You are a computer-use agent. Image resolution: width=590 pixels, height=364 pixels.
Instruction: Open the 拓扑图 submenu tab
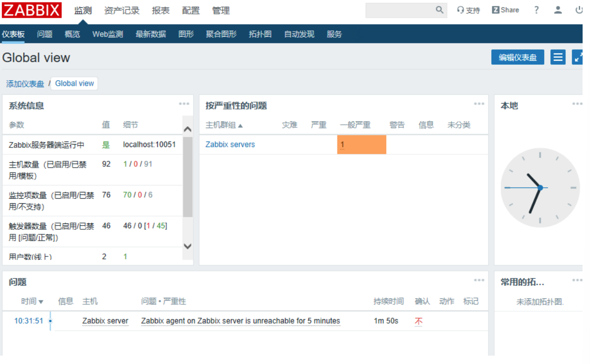(260, 34)
